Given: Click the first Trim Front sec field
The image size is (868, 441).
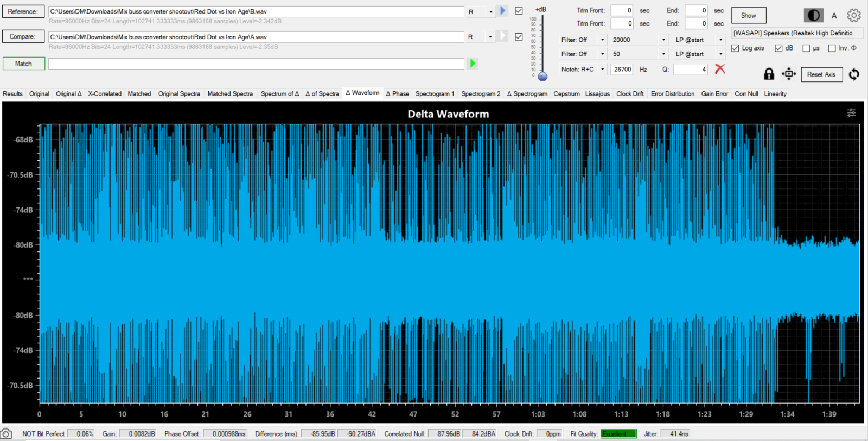Looking at the screenshot, I should 622,10.
